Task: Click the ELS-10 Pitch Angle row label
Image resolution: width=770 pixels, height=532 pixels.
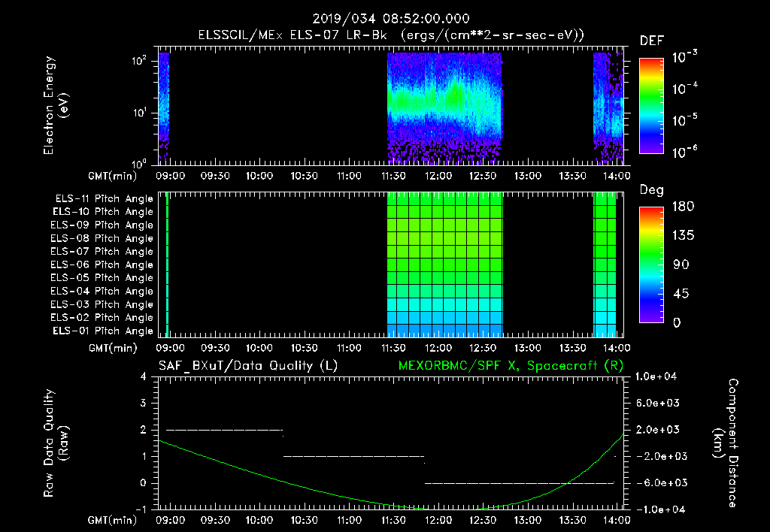Action: 103,212
